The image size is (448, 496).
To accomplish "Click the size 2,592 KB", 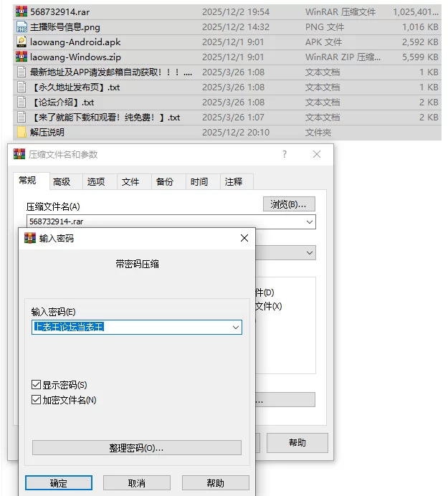I will pos(420,42).
